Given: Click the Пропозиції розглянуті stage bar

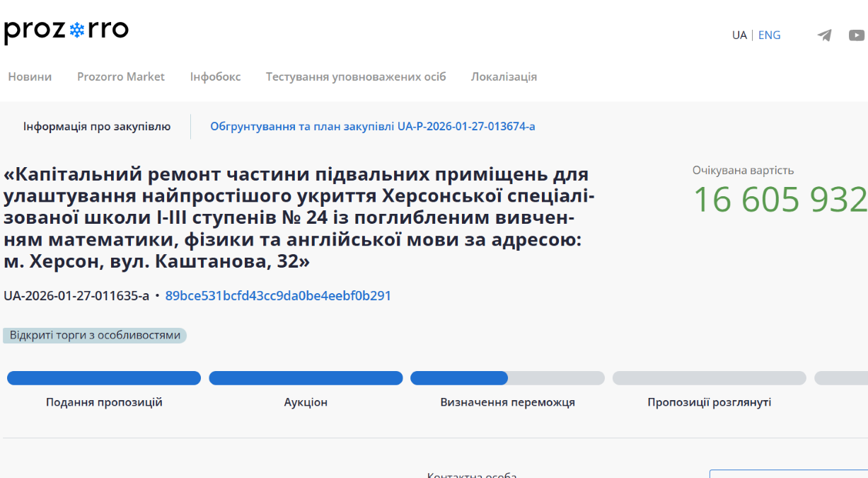Looking at the screenshot, I should point(709,378).
